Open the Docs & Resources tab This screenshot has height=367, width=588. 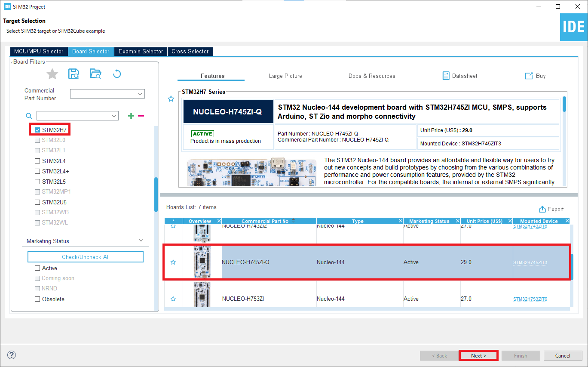[x=372, y=76]
